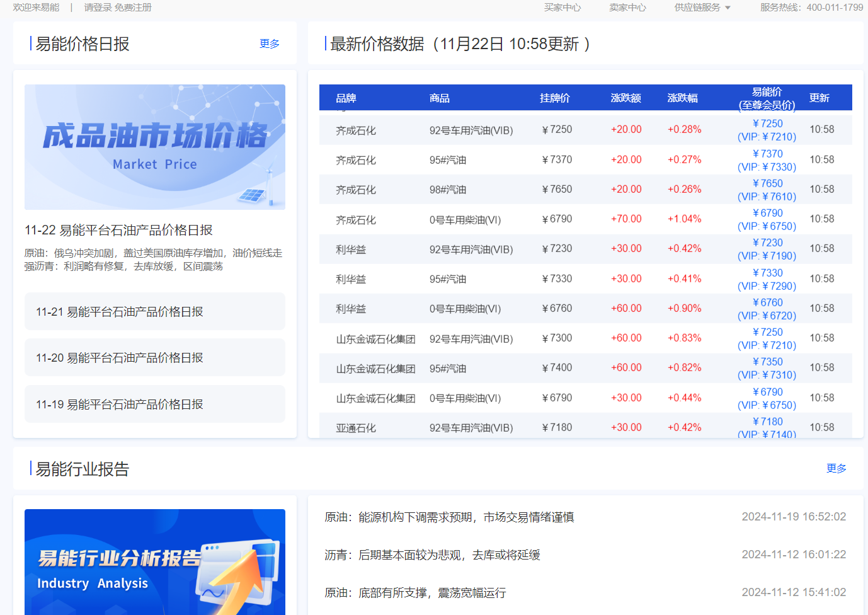This screenshot has width=868, height=615.
Task: Click the 最新价格数据 section heading
Action: pyautogui.click(x=460, y=43)
